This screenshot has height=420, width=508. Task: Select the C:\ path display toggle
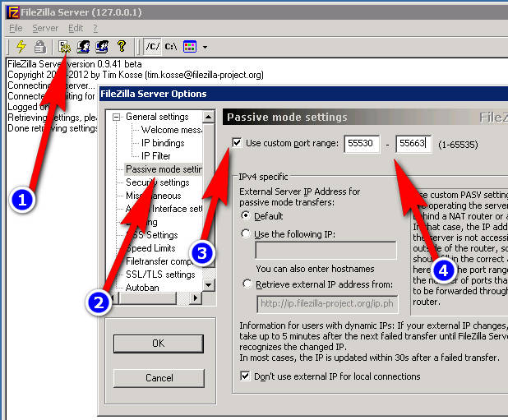(171, 47)
